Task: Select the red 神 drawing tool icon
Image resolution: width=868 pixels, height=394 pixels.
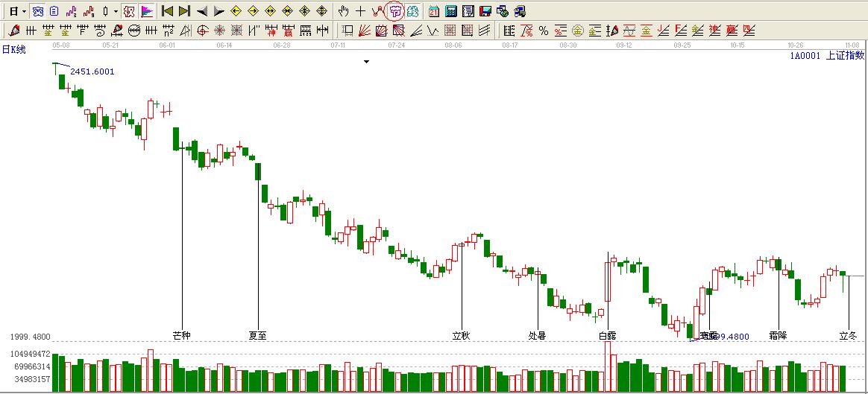Action: [271, 31]
